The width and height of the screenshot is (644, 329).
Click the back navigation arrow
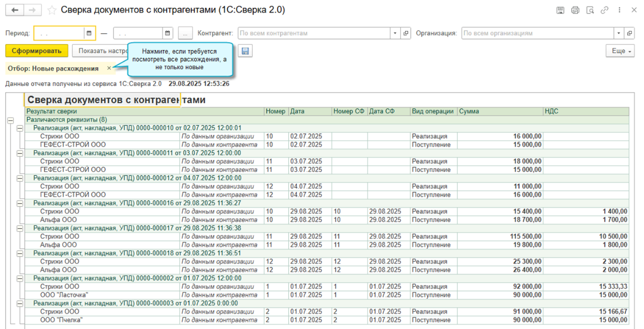click(x=15, y=10)
